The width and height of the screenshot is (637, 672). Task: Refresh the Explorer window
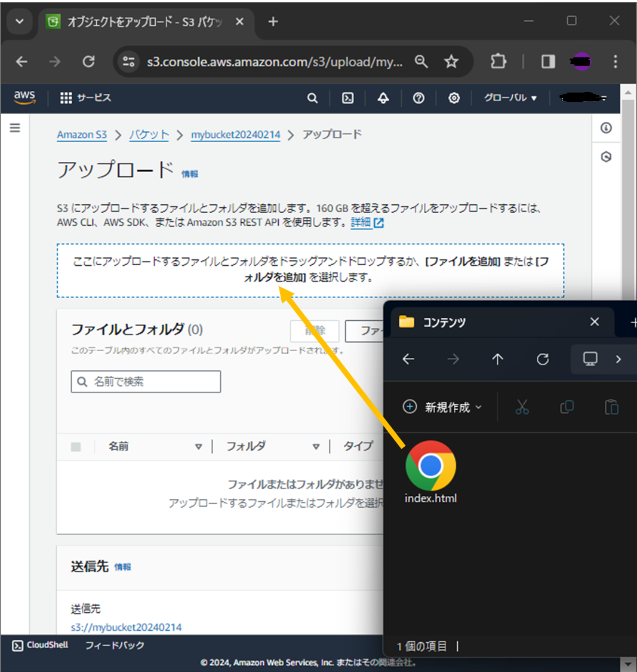(x=543, y=359)
